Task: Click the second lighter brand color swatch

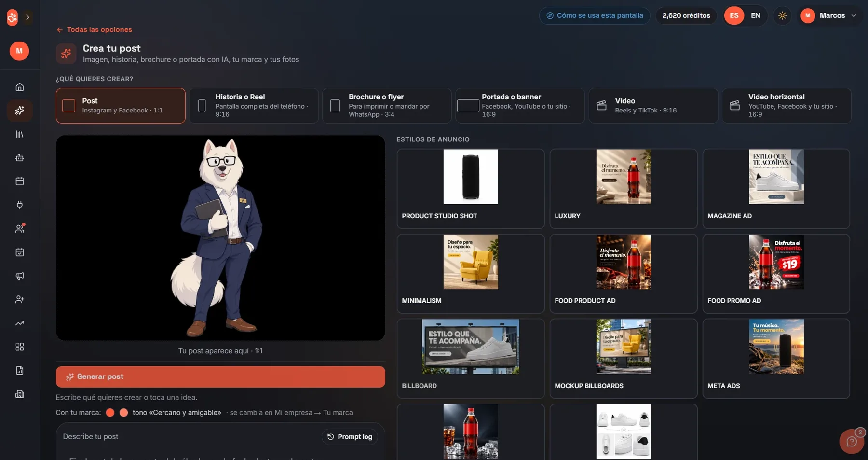Action: tap(123, 413)
